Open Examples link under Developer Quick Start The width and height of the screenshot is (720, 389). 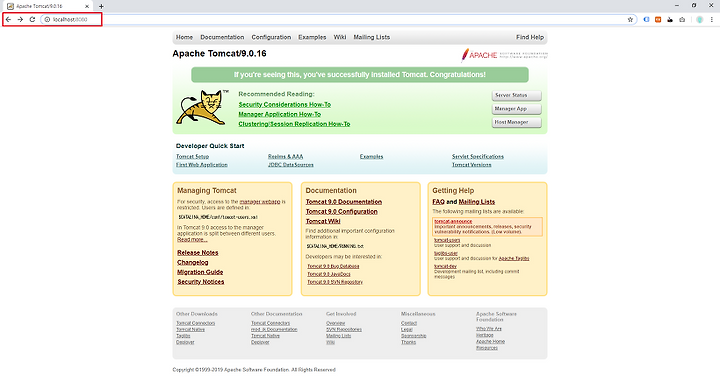pos(371,157)
